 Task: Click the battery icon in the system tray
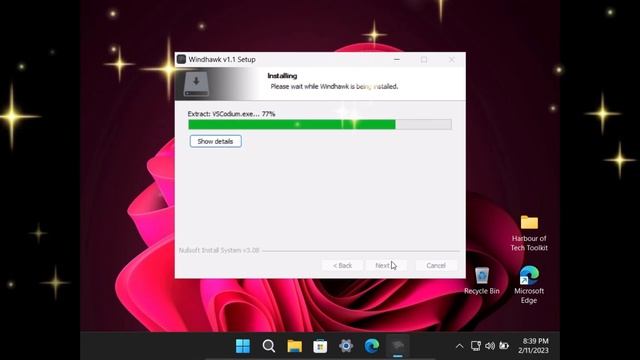[x=504, y=346]
